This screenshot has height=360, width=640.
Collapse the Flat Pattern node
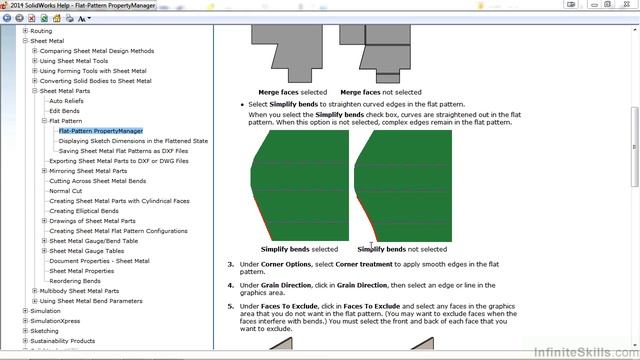[x=44, y=121]
